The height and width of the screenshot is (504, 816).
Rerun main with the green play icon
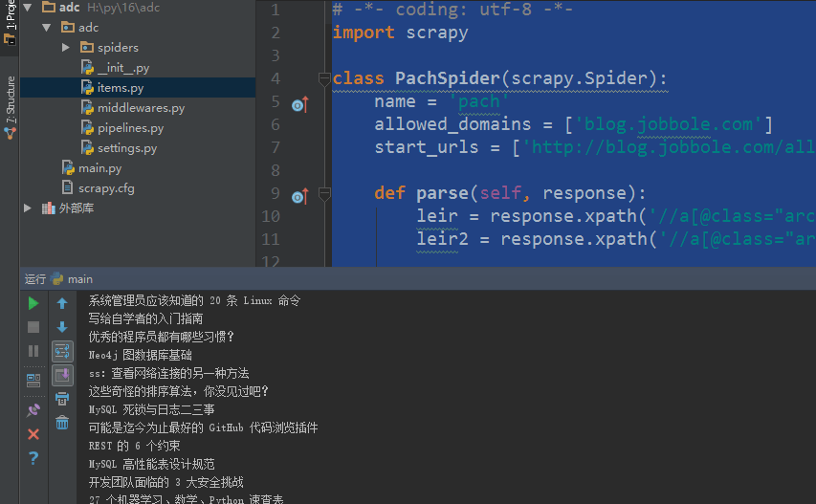(33, 303)
